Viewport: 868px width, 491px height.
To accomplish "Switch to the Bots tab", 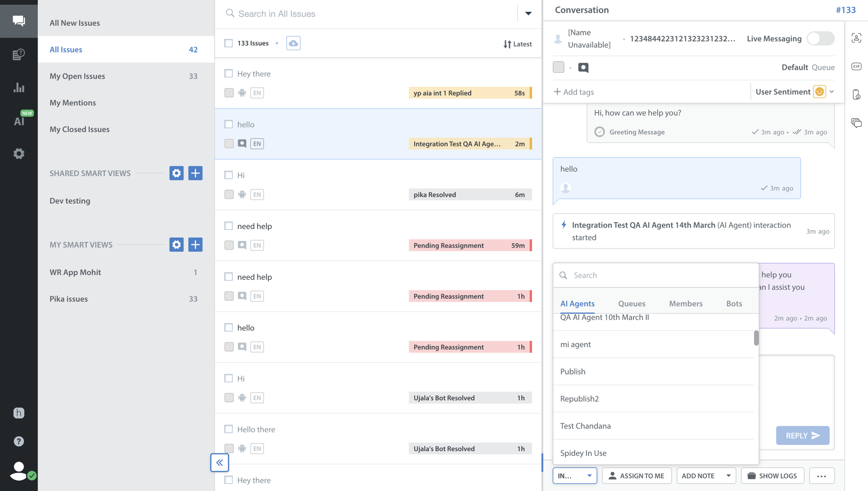I will click(x=734, y=304).
